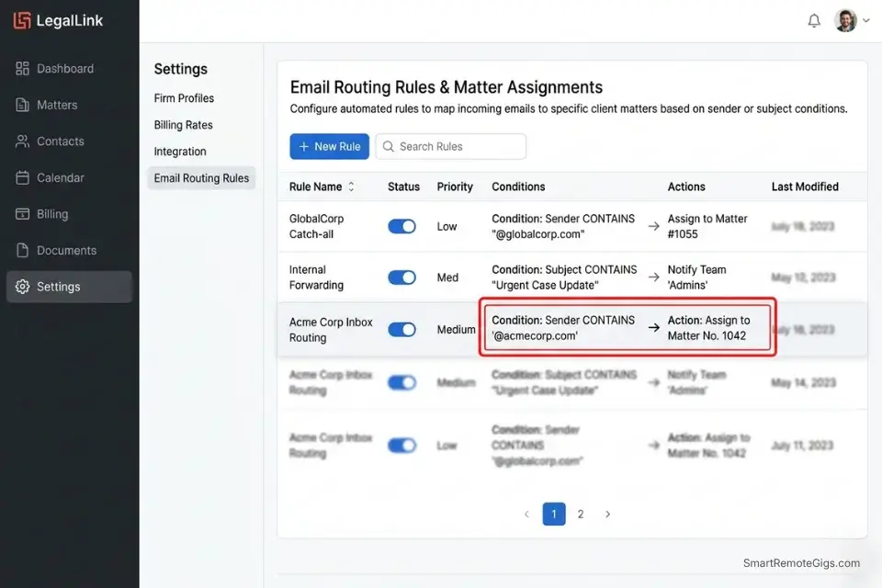Go to previous page chevron
The height and width of the screenshot is (588, 882).
526,514
